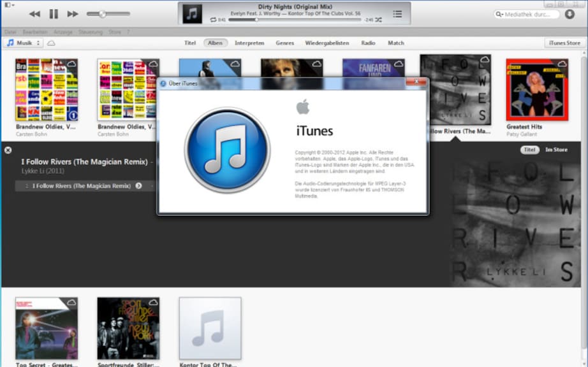Click the Patsy Gallant artist name
The width and height of the screenshot is (588, 367).
click(x=522, y=134)
